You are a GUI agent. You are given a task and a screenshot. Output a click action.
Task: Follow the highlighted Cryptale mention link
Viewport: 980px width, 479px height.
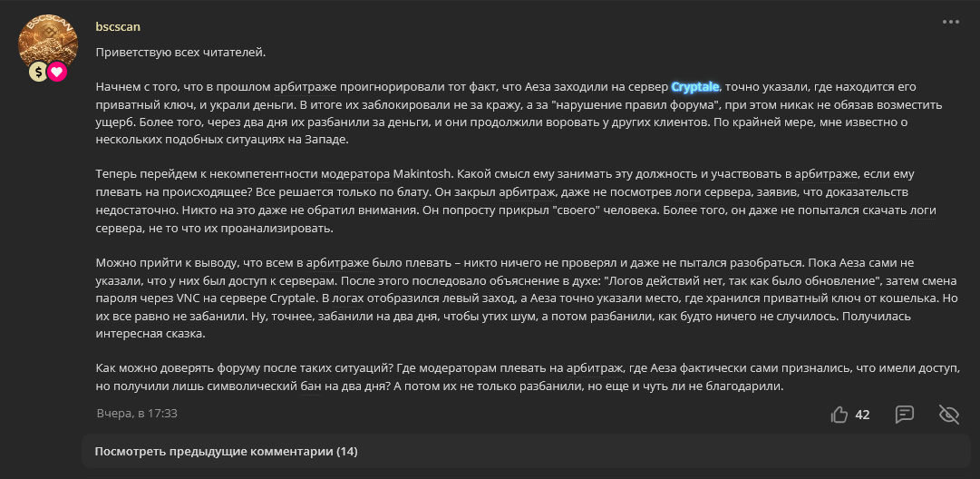(x=695, y=86)
